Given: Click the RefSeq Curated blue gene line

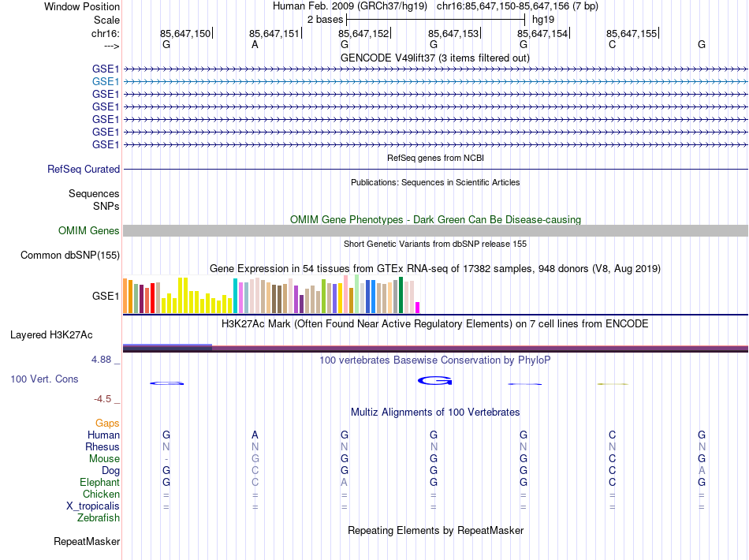Looking at the screenshot, I should pos(435,170).
